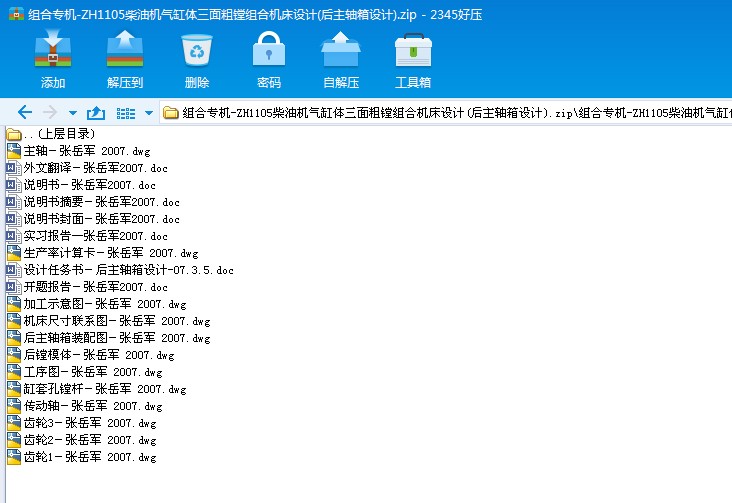Viewport: 732px width, 503px height.
Task: Select file 齿轮3-张岳军 2007.dwg
Action: point(81,423)
